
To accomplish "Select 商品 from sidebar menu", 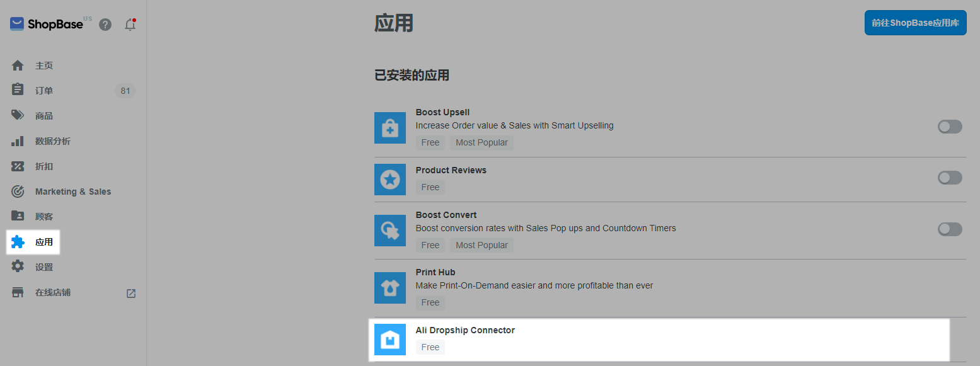I will click(x=44, y=116).
